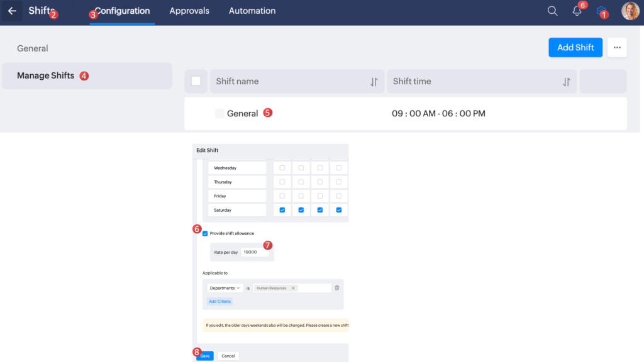
Task: Click the Add Shift button
Action: click(575, 48)
